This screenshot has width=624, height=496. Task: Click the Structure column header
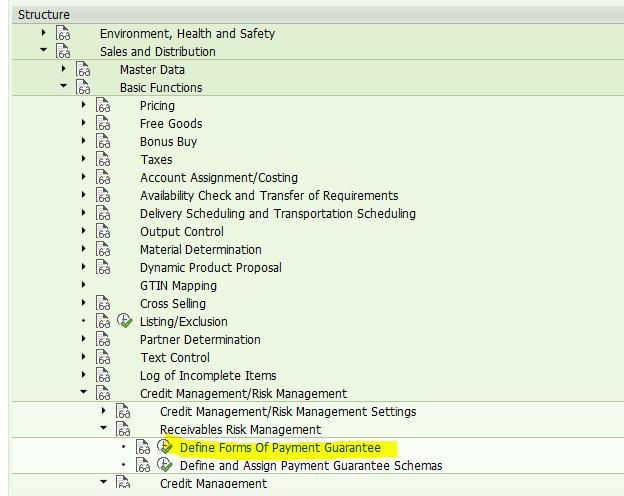pyautogui.click(x=318, y=15)
